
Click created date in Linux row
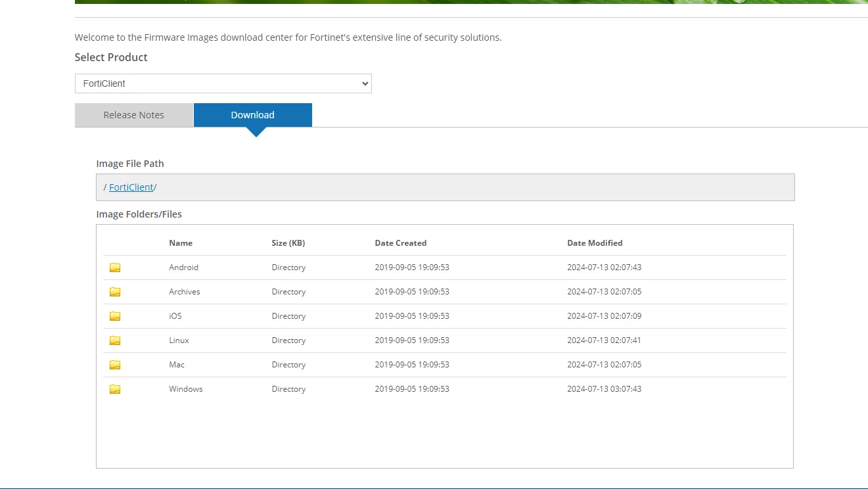click(x=412, y=340)
